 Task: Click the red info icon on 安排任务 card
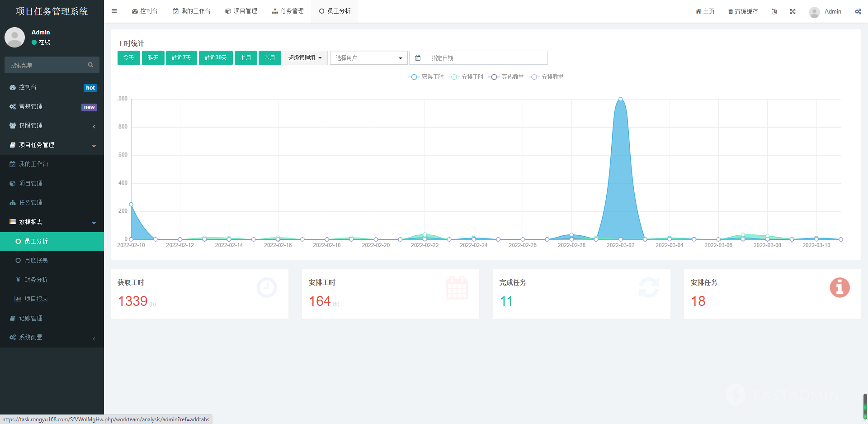(840, 288)
